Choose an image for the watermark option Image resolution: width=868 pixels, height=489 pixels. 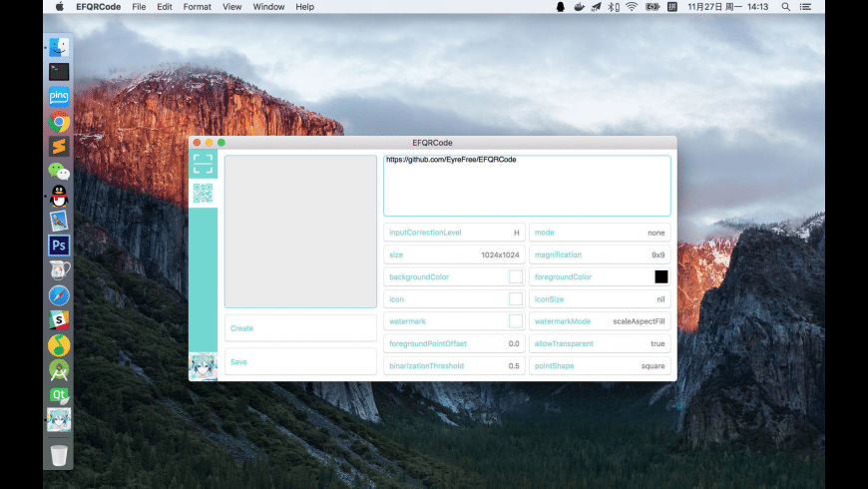click(x=516, y=321)
